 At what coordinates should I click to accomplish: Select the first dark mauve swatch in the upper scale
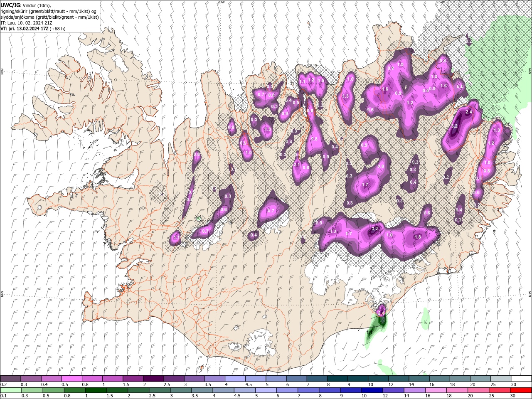point(10,379)
